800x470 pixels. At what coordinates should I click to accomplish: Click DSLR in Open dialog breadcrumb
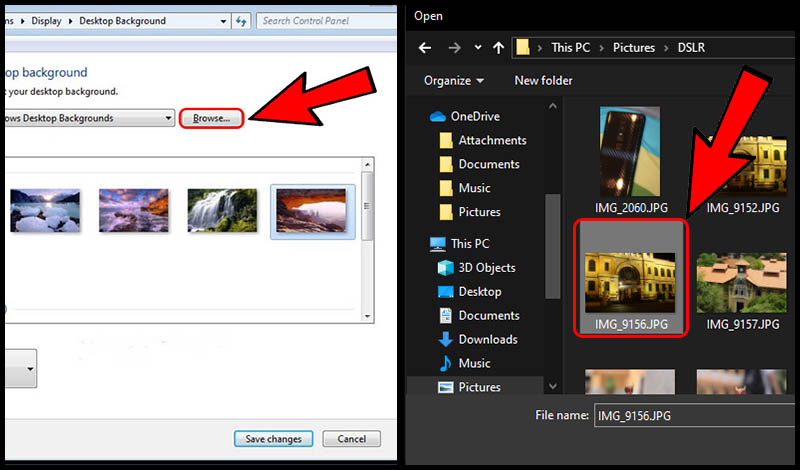[691, 47]
